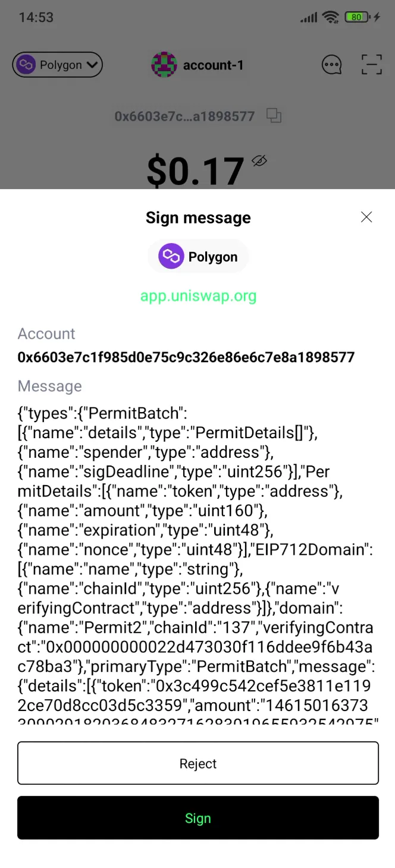The image size is (395, 868).
Task: Copy the shortened wallet address
Action: 274,115
